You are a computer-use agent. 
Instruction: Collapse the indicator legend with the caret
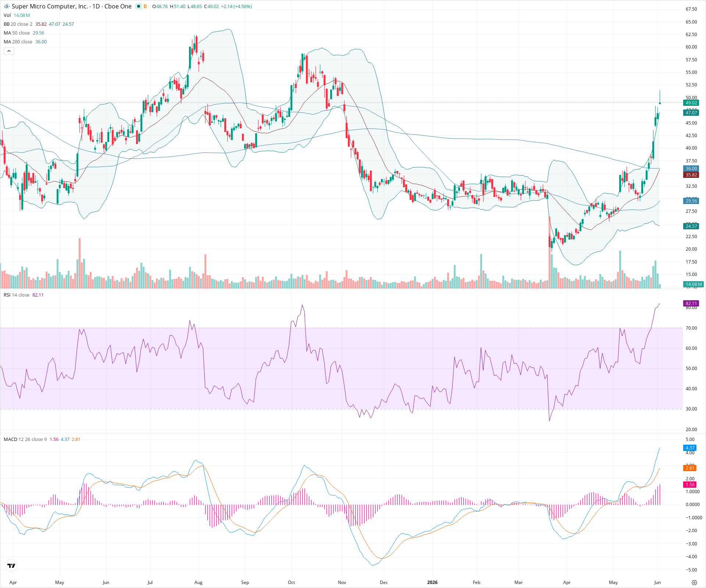pyautogui.click(x=9, y=51)
